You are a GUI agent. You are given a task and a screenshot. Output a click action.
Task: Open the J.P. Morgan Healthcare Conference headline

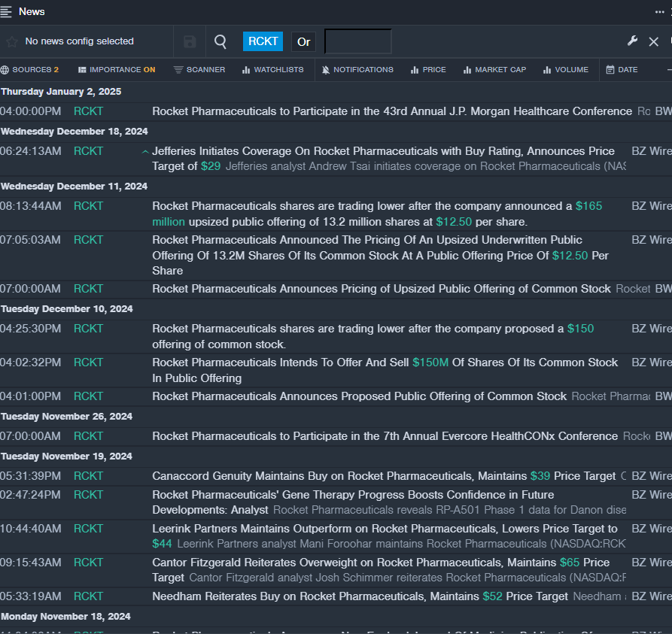pyautogui.click(x=391, y=111)
